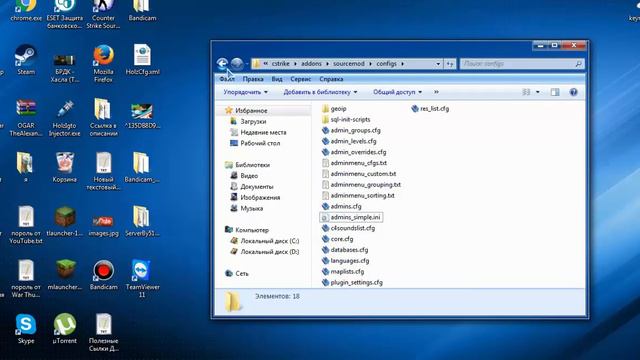The width and height of the screenshot is (640, 360).
Task: Refresh the configs folder view
Action: (x=450, y=64)
